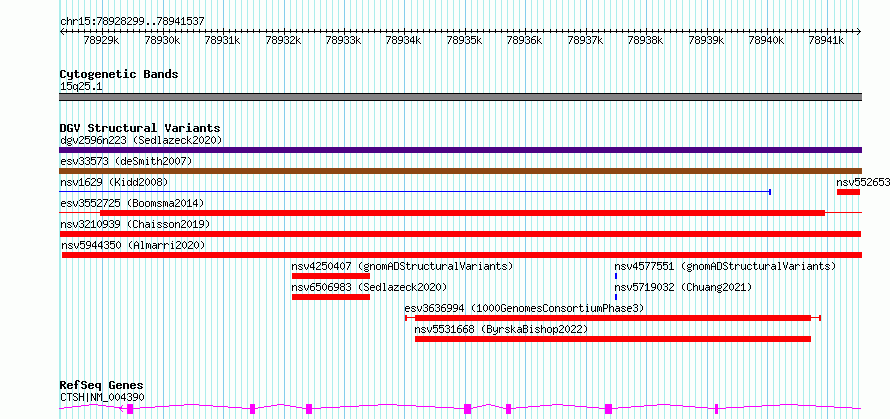Click the 78931k ruler tick label
The height and width of the screenshot is (419, 890).
coord(222,40)
